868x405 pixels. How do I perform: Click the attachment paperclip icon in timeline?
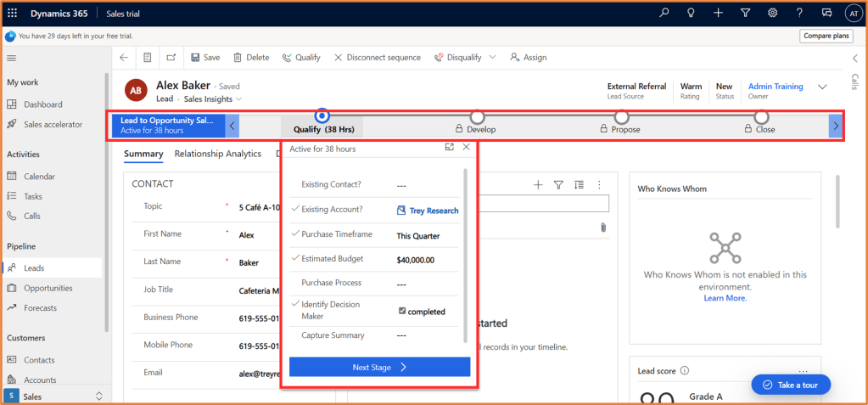click(602, 227)
